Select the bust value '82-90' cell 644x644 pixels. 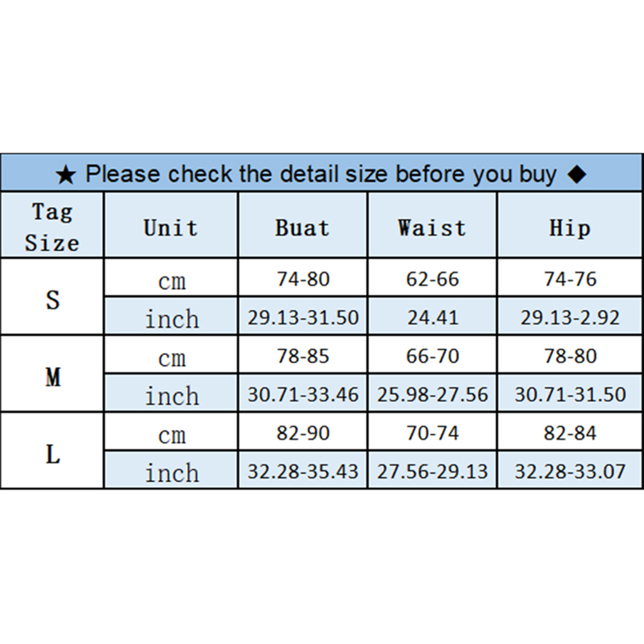pos(303,433)
